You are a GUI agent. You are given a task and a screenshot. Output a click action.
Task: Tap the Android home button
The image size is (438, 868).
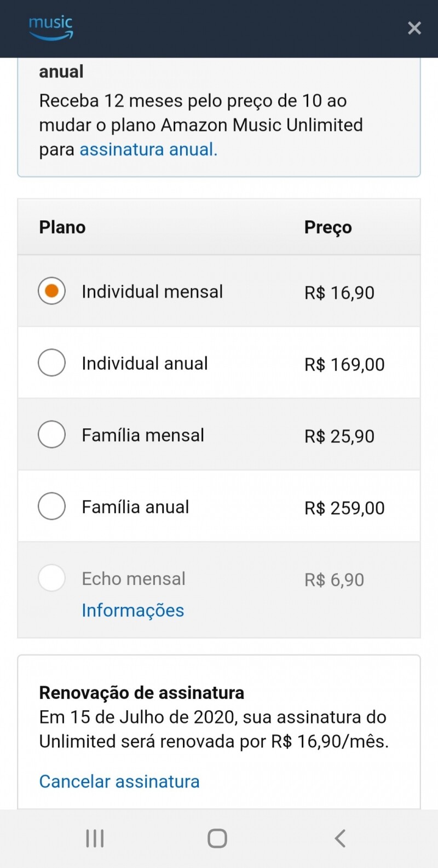[217, 838]
